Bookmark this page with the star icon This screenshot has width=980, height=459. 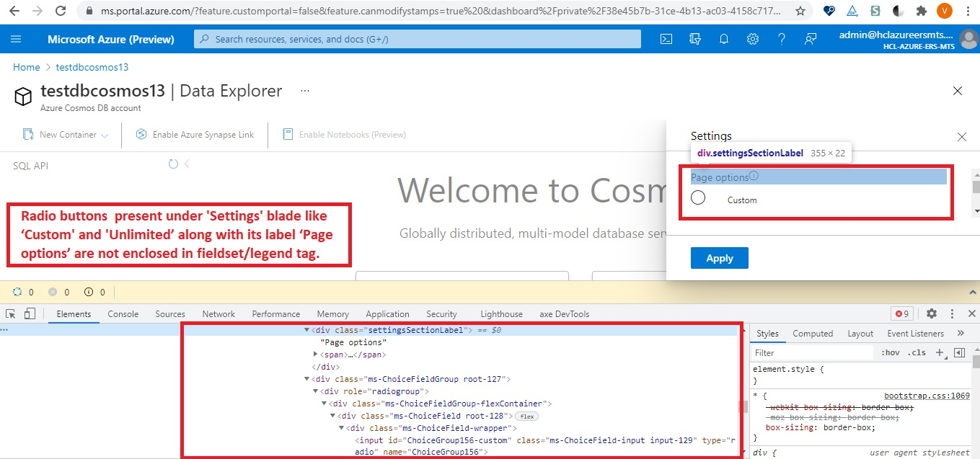(x=800, y=12)
